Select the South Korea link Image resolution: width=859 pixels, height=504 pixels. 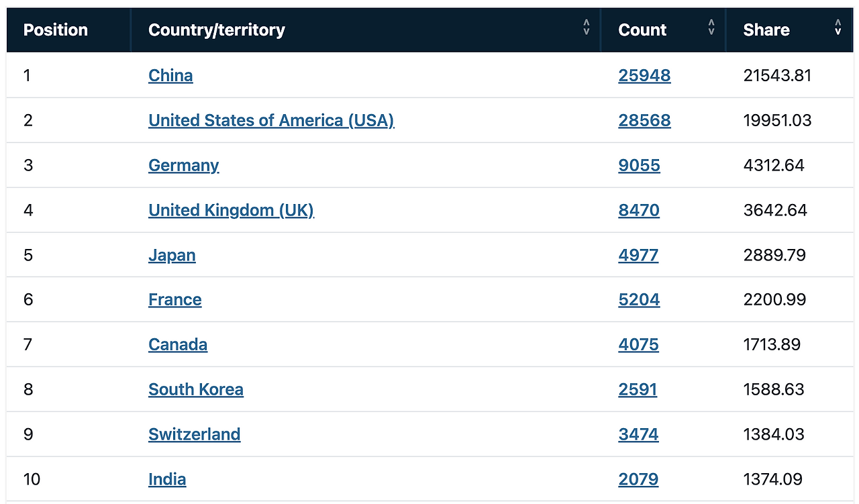(x=196, y=389)
